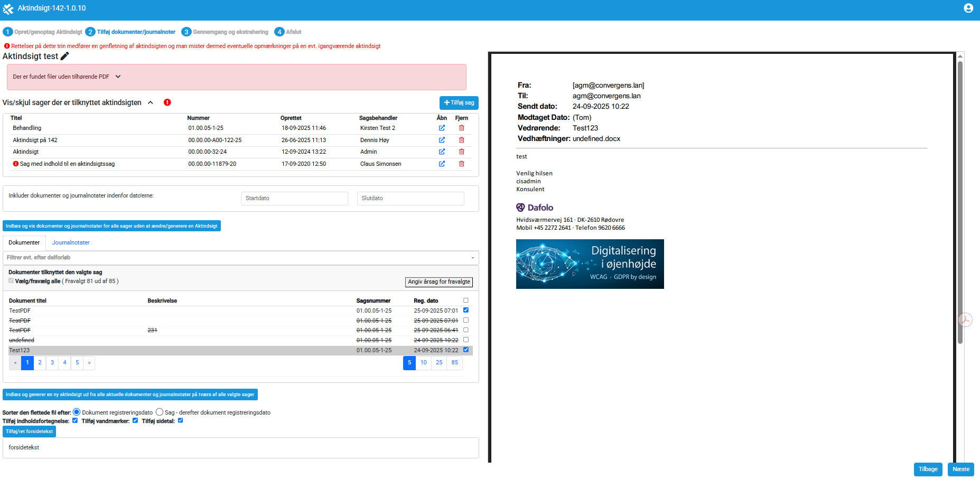Screen dimensions: 980x479
Task: Click the preview pane vertical scrollbar
Action: 960,201
